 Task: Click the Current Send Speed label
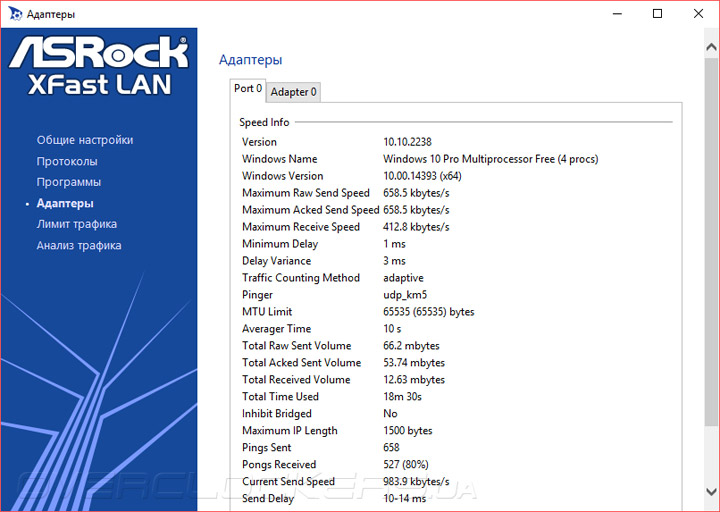pyautogui.click(x=288, y=482)
